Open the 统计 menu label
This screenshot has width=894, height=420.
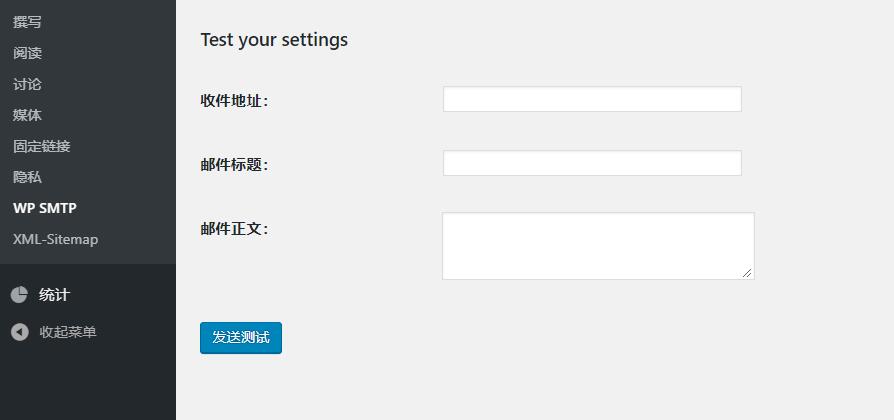click(54, 295)
